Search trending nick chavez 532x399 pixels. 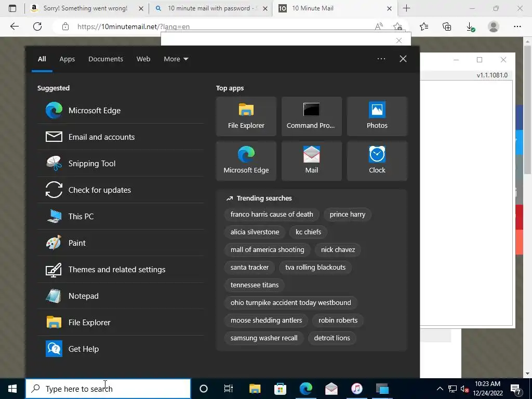pos(338,249)
